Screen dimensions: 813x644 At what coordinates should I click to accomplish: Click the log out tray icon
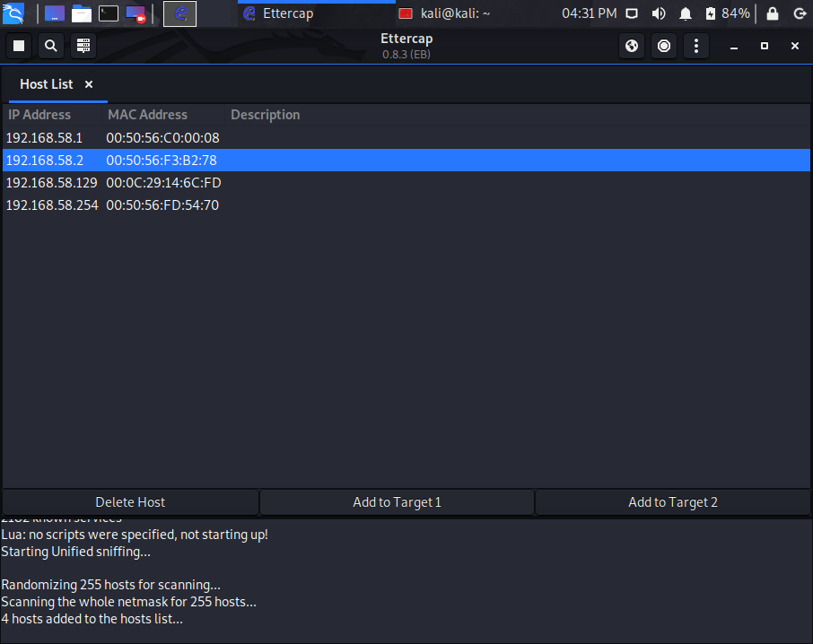(800, 13)
